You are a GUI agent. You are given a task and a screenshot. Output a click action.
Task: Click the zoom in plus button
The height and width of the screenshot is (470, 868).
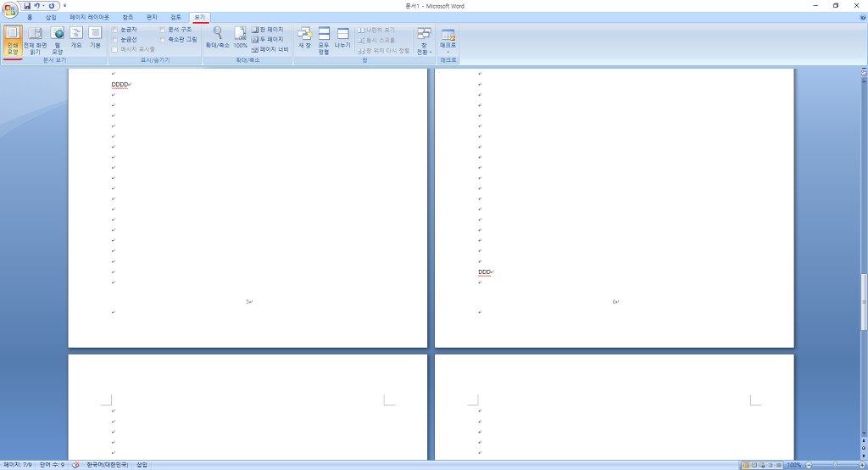point(862,465)
